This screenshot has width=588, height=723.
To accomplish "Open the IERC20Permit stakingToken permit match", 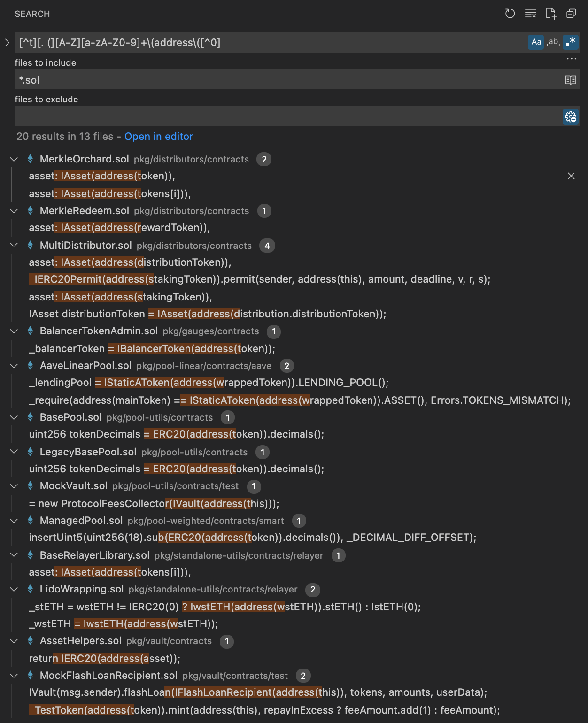I will tap(260, 279).
